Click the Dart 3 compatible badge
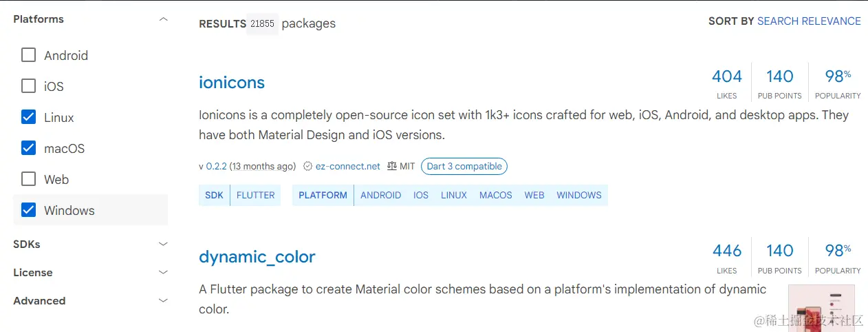The height and width of the screenshot is (332, 868). point(464,166)
